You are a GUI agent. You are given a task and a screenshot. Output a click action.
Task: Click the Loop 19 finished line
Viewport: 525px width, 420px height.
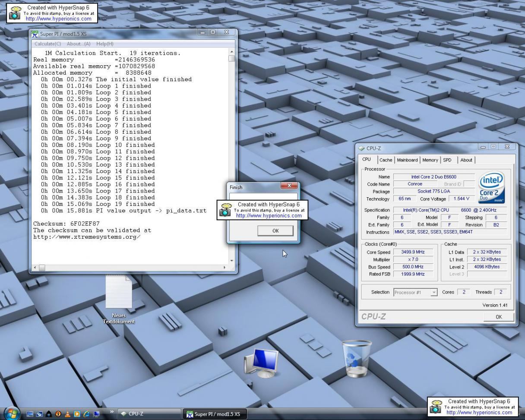pos(96,204)
